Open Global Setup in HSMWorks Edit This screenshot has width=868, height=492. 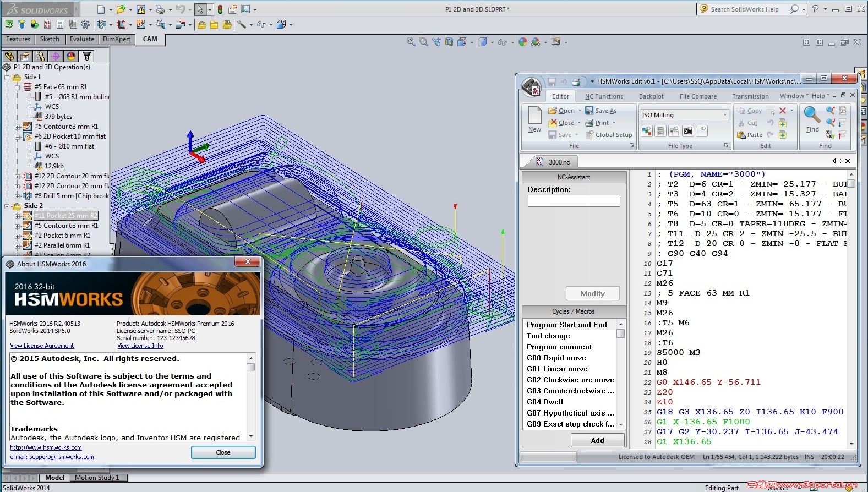(609, 135)
